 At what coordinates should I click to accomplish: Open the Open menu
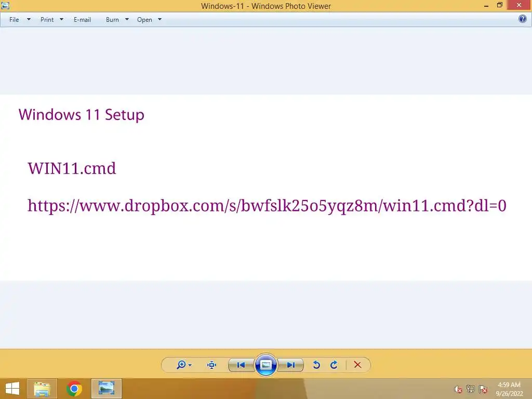pos(144,20)
